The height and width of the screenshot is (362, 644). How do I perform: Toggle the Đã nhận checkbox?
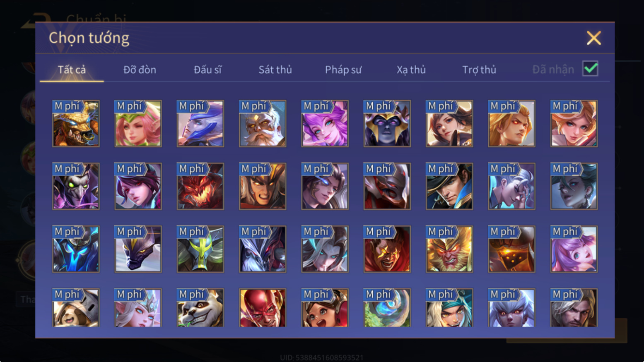pyautogui.click(x=590, y=68)
